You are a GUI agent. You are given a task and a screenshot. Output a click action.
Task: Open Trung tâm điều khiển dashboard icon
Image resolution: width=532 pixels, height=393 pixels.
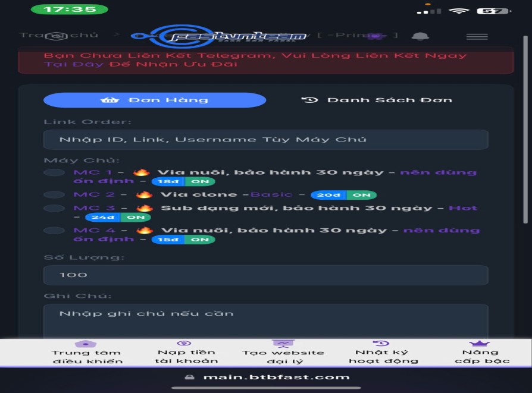[x=86, y=344]
